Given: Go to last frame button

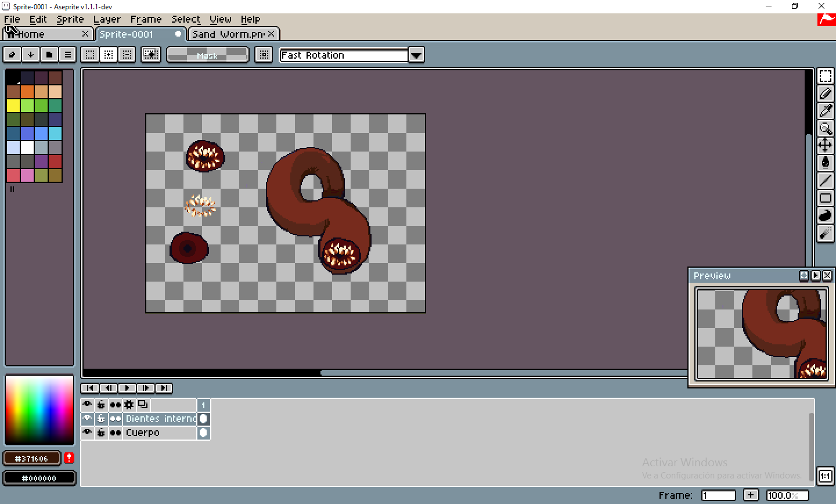Looking at the screenshot, I should (x=164, y=388).
